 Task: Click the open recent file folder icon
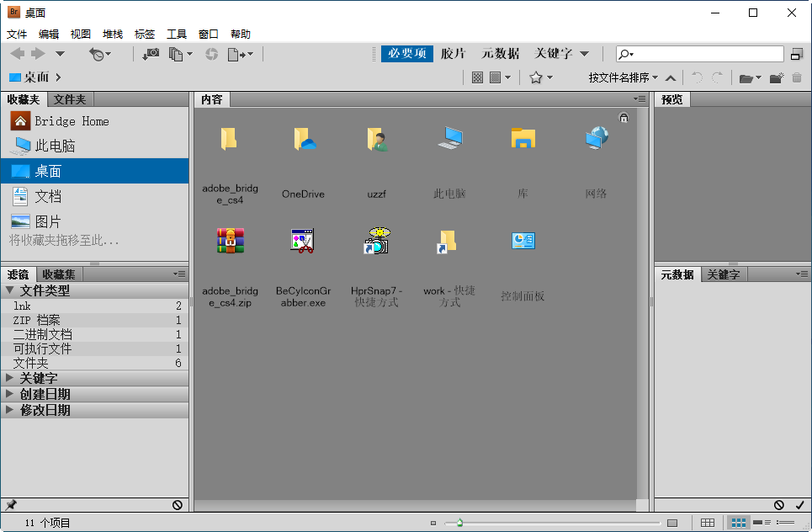pos(746,78)
